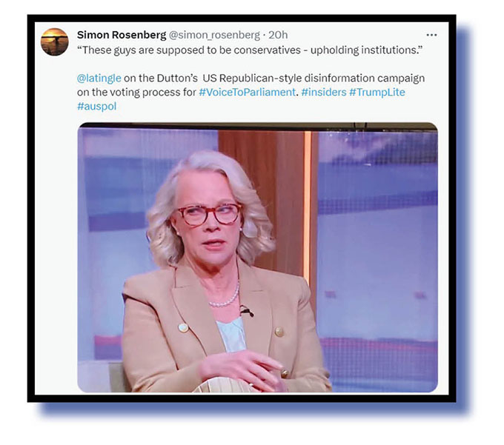504x445 pixels.
Task: Select the #insiders hashtag
Action: tap(324, 92)
